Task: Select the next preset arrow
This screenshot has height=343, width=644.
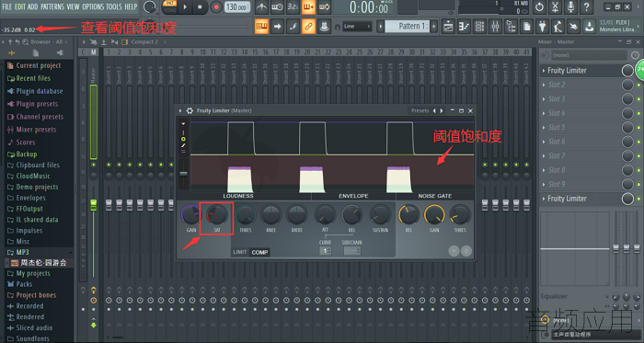Action: point(442,110)
